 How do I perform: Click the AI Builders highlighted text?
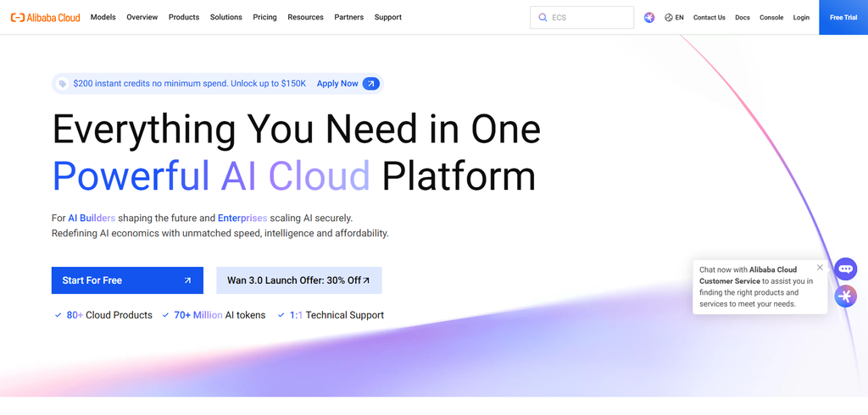[x=92, y=218]
